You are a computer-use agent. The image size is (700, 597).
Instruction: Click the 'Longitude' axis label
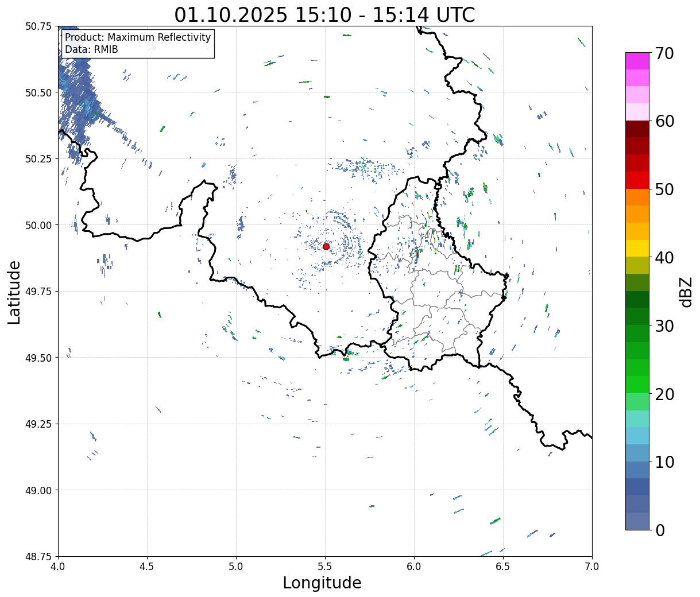(x=322, y=583)
